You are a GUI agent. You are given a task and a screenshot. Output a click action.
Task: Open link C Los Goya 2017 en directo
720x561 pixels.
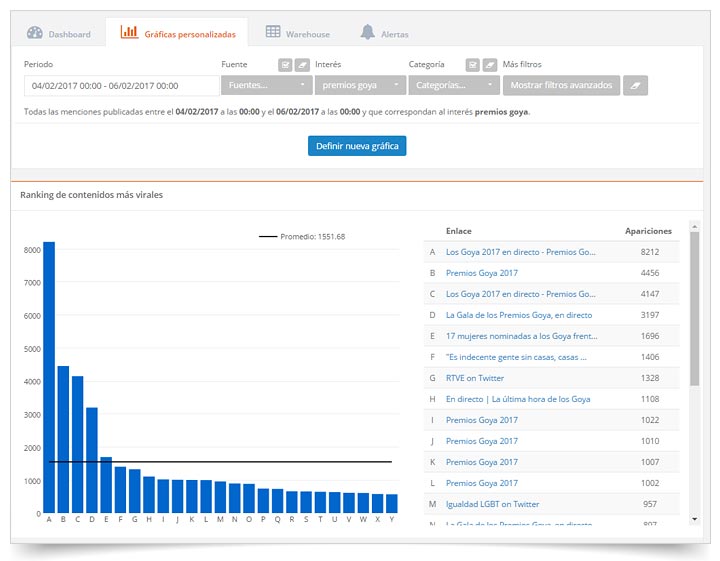click(521, 294)
